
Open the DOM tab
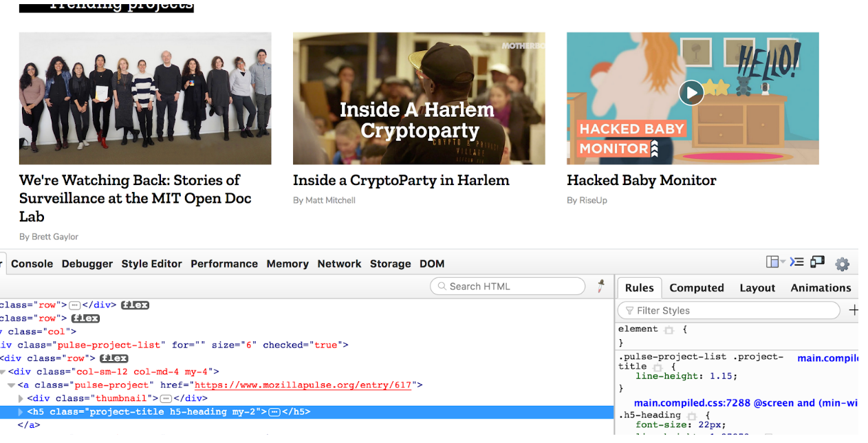(x=432, y=263)
